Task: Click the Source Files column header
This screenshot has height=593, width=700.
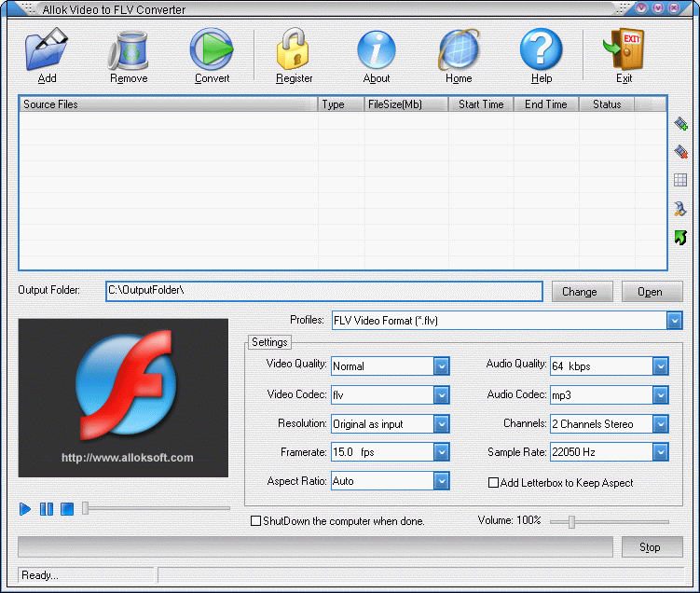Action: point(168,104)
